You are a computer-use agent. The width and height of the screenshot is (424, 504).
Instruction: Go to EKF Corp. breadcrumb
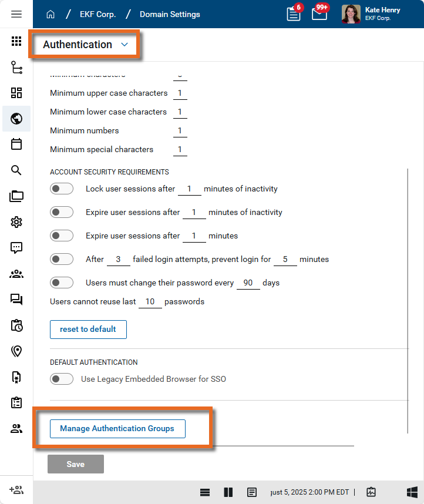97,14
